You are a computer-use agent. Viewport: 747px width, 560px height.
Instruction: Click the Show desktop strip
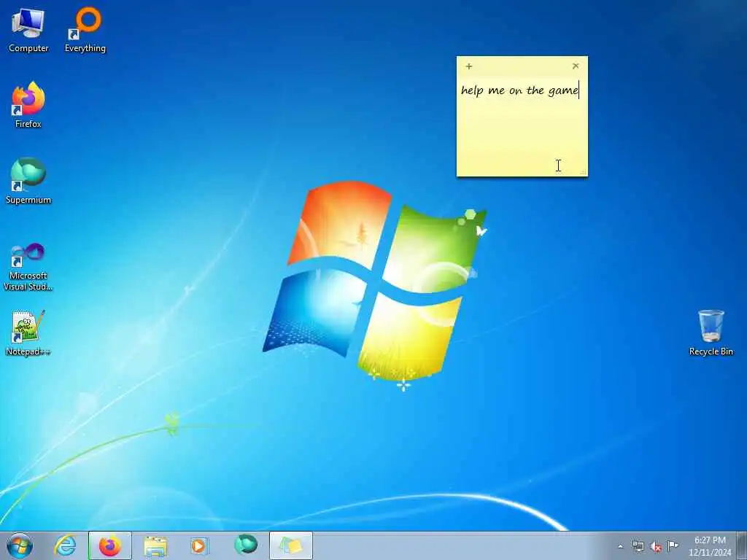742,545
